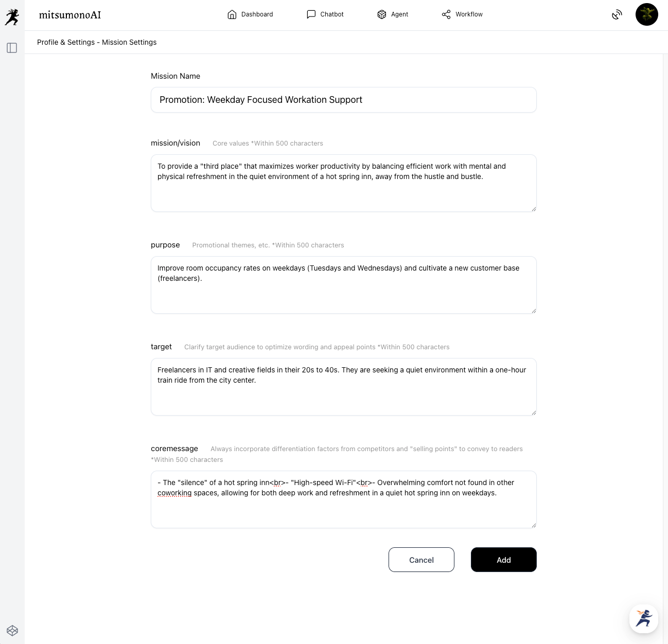668x644 pixels.
Task: Click the Chatbot speech bubble icon
Action: coord(311,14)
